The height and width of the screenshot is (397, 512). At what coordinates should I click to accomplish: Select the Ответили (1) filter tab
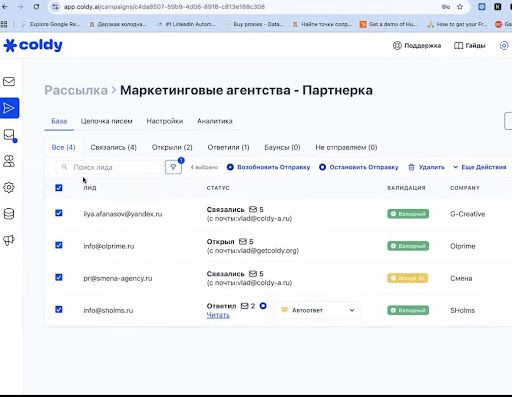(228, 147)
